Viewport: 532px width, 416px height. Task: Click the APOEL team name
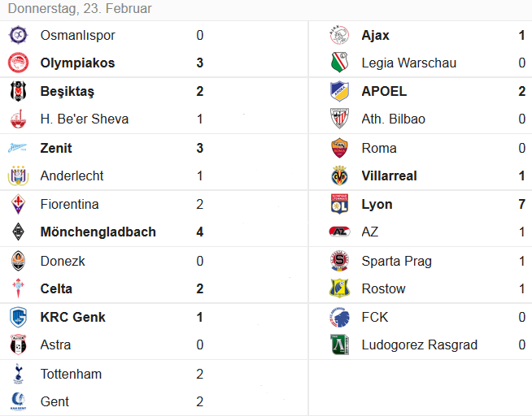[x=384, y=91]
